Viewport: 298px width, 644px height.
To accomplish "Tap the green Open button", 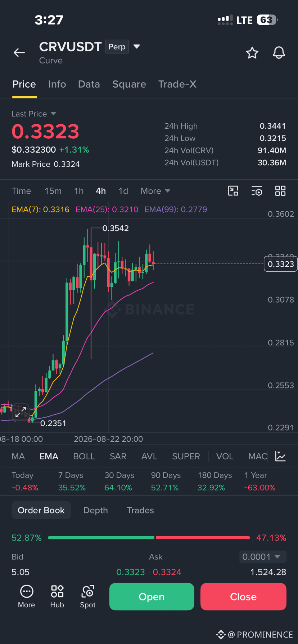I will pos(152,597).
